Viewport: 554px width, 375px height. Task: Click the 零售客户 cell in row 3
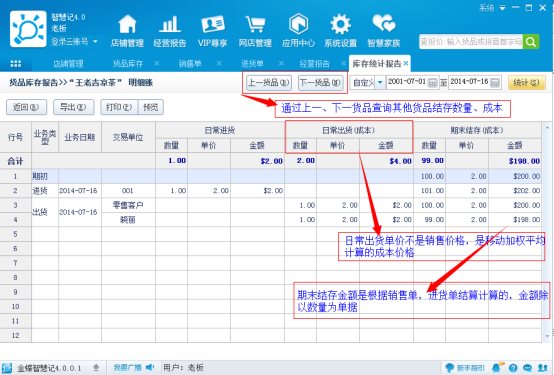128,205
